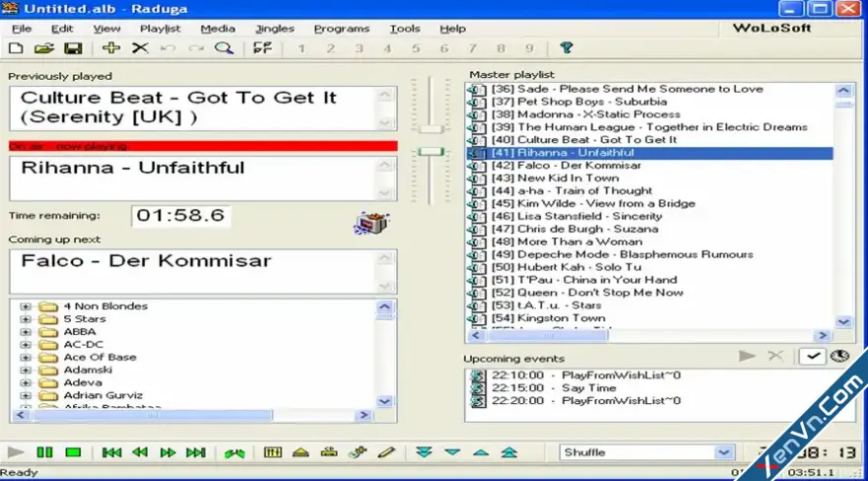Click the yellow pencil edit icon
The height and width of the screenshot is (481, 868).
tap(386, 452)
